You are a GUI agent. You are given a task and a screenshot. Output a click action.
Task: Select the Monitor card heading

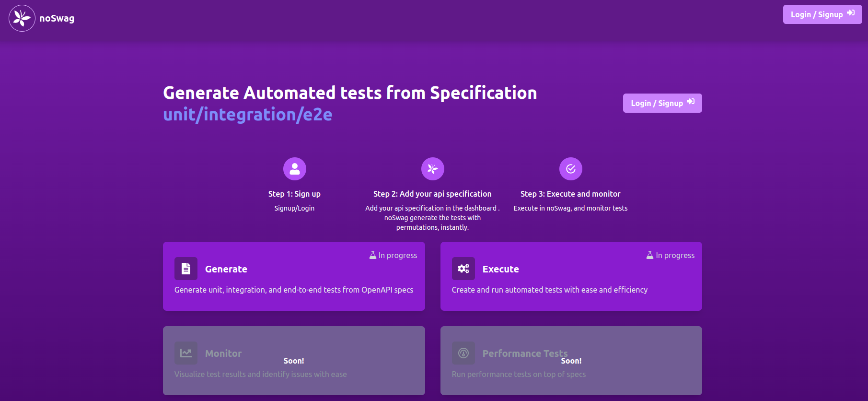pos(223,354)
